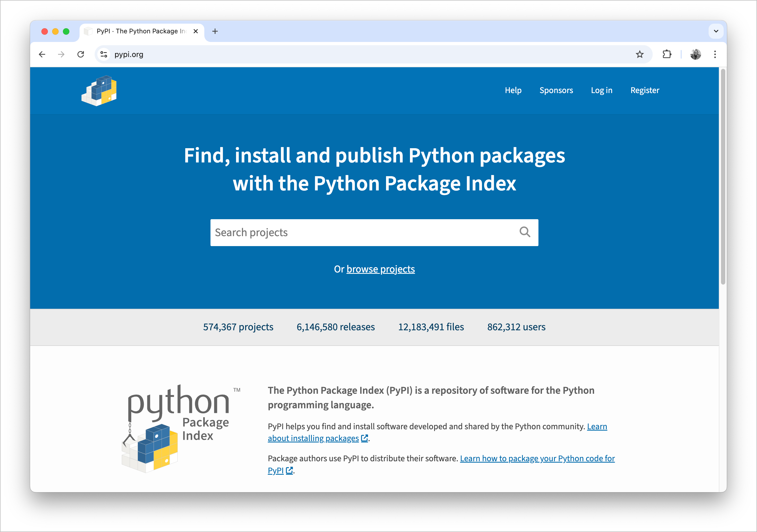The image size is (757, 532).
Task: Click the back navigation arrow
Action: (x=42, y=54)
